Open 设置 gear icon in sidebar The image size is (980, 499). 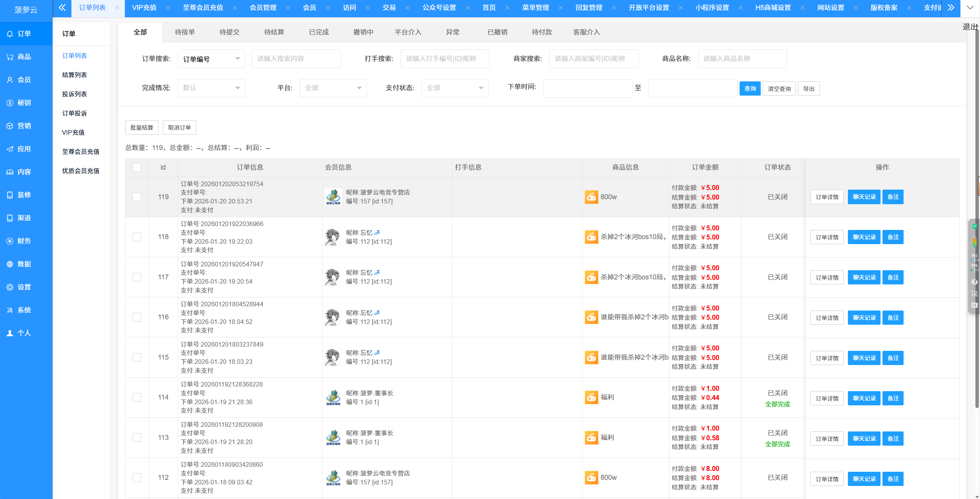[x=10, y=287]
